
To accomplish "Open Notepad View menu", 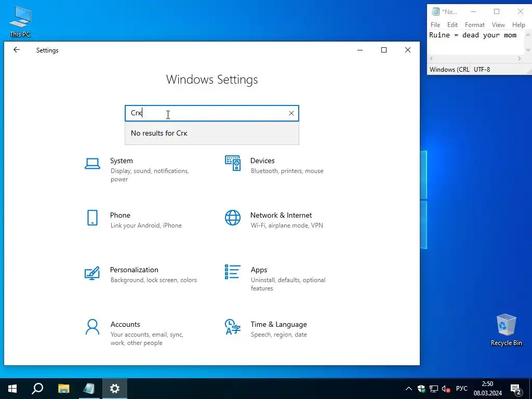I will 498,25.
